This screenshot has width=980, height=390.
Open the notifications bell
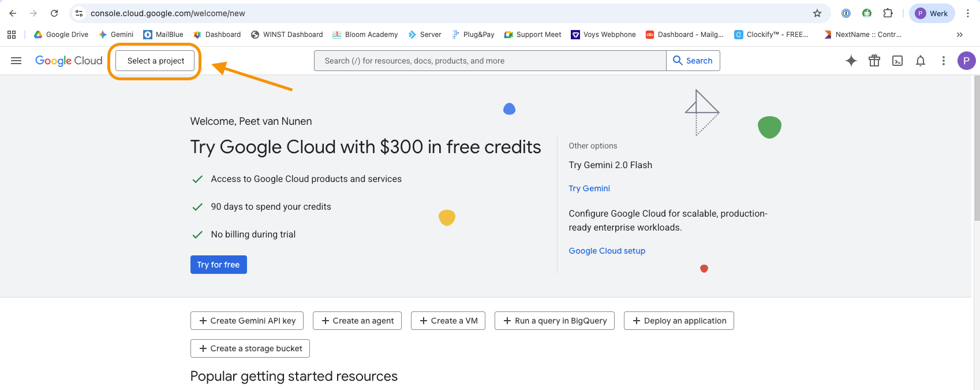[x=921, y=61]
